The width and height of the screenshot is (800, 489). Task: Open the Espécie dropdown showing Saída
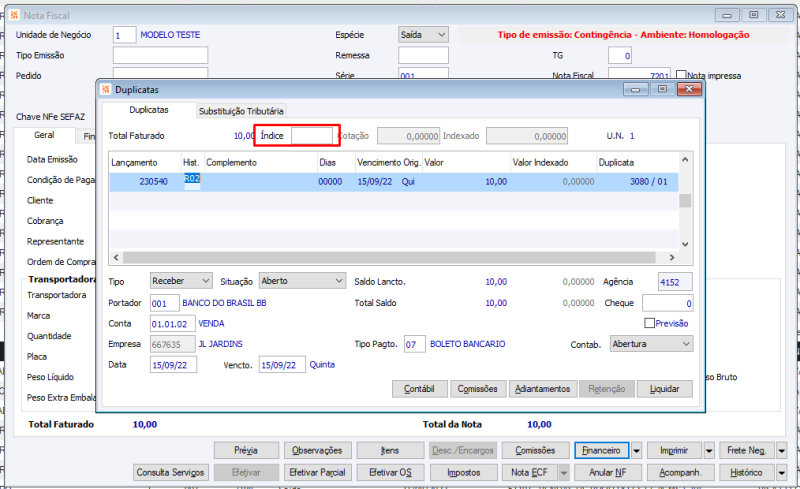(x=423, y=35)
